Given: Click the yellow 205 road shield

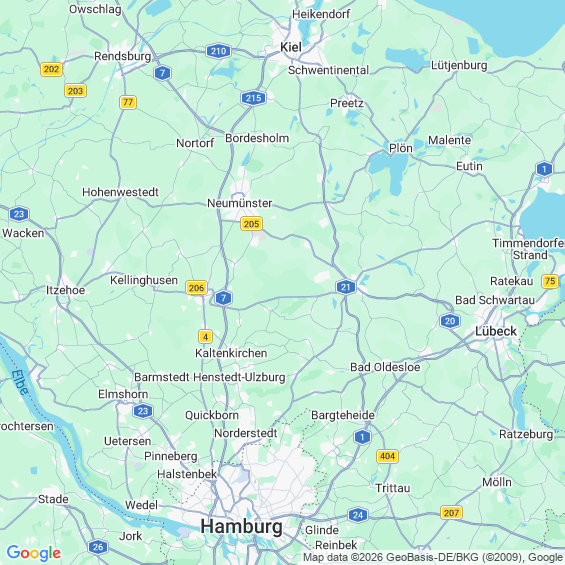Looking at the screenshot, I should [x=251, y=224].
